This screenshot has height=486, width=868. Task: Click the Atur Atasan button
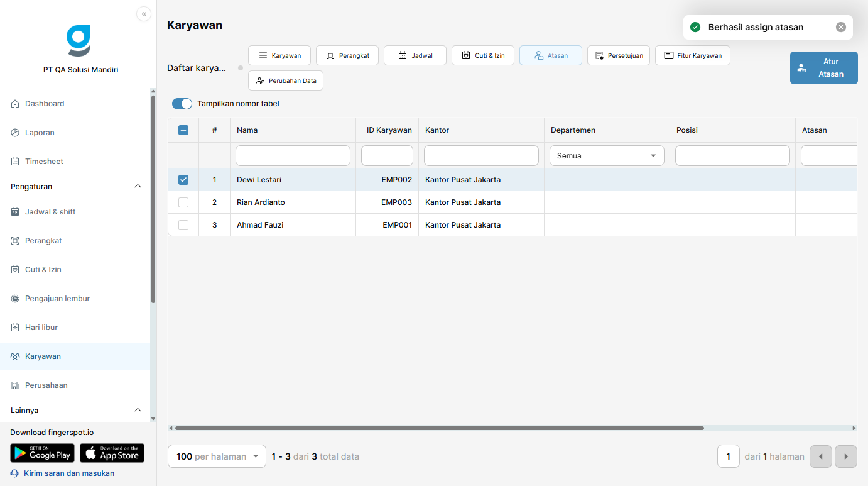[x=824, y=68]
